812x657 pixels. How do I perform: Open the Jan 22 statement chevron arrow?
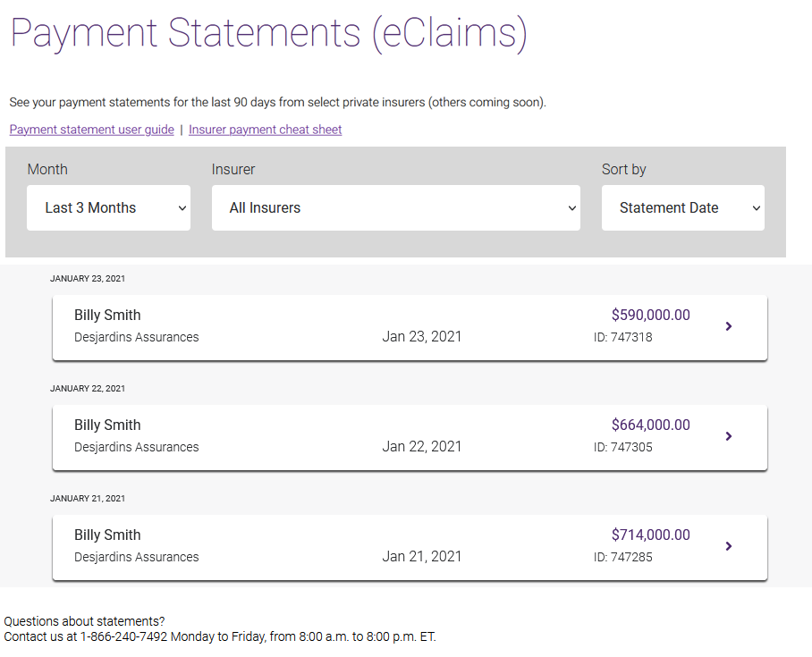pyautogui.click(x=729, y=436)
